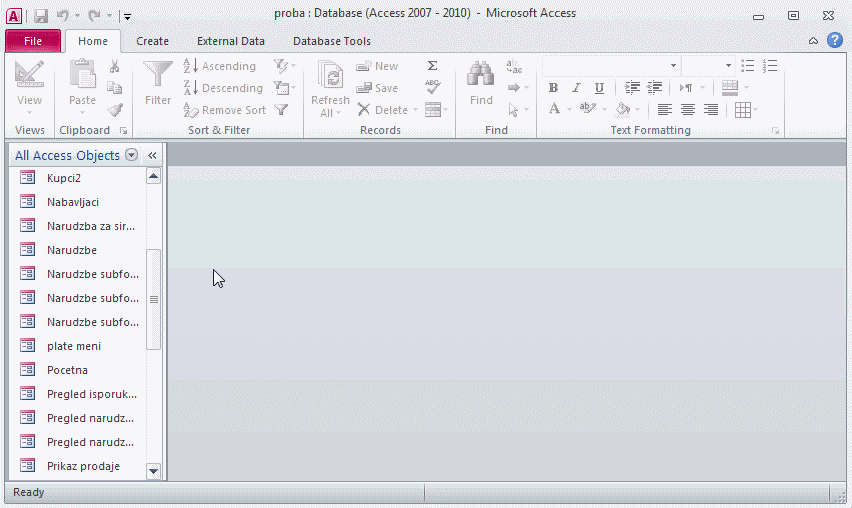Open the Clipboard dialog launcher
This screenshot has height=508, width=852.
124,131
